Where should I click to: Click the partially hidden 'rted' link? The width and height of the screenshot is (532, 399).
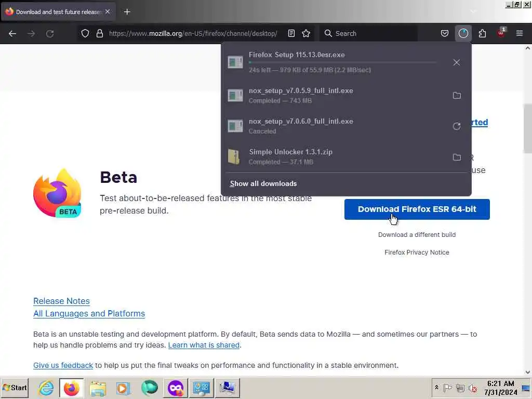(x=480, y=122)
